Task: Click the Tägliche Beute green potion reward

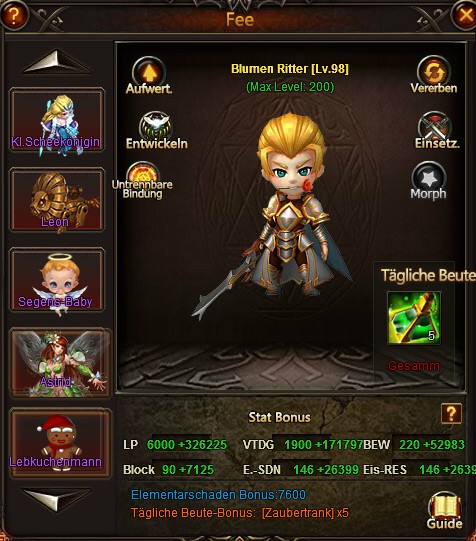Action: [414, 318]
